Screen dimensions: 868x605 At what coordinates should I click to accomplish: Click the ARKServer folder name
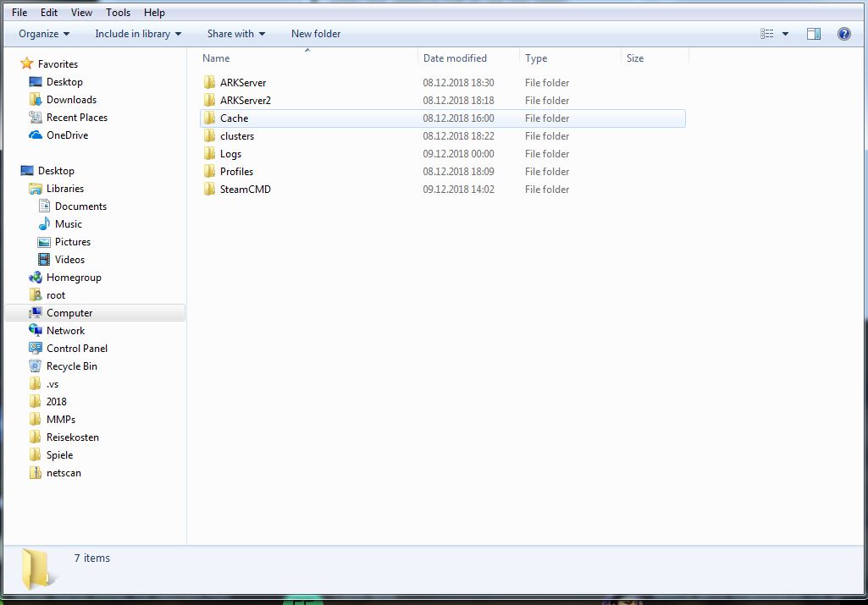coord(243,82)
